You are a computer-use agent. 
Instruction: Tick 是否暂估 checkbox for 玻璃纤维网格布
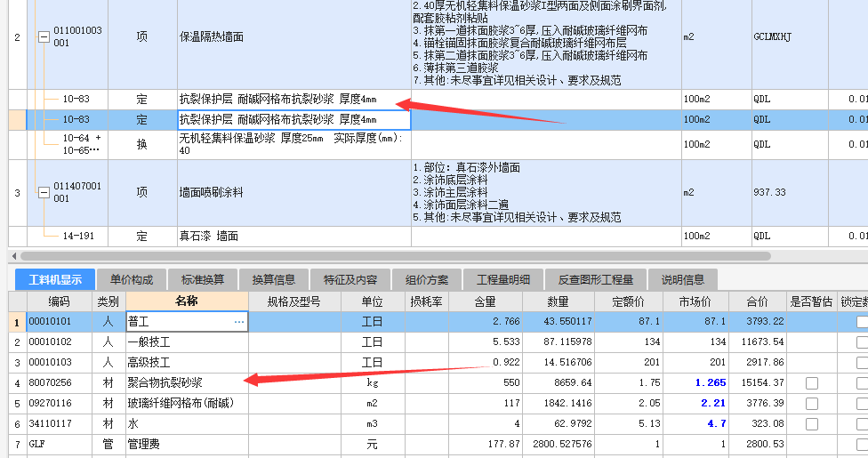(812, 404)
